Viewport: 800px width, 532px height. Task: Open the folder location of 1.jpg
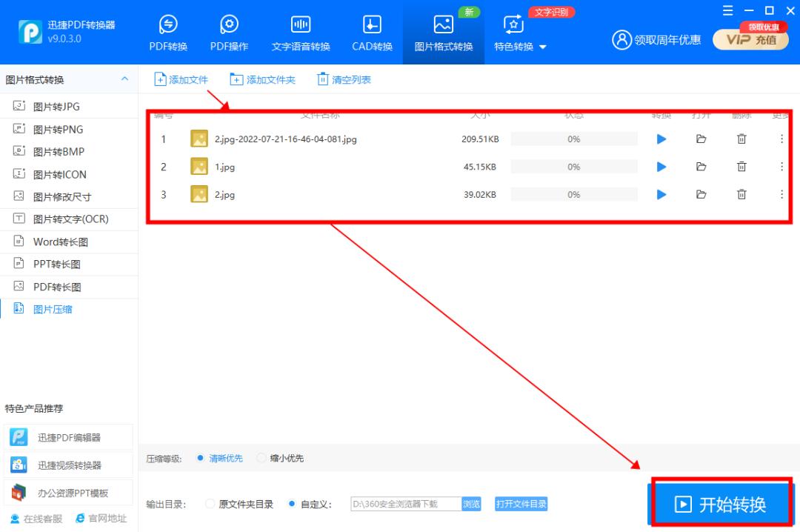pos(701,167)
